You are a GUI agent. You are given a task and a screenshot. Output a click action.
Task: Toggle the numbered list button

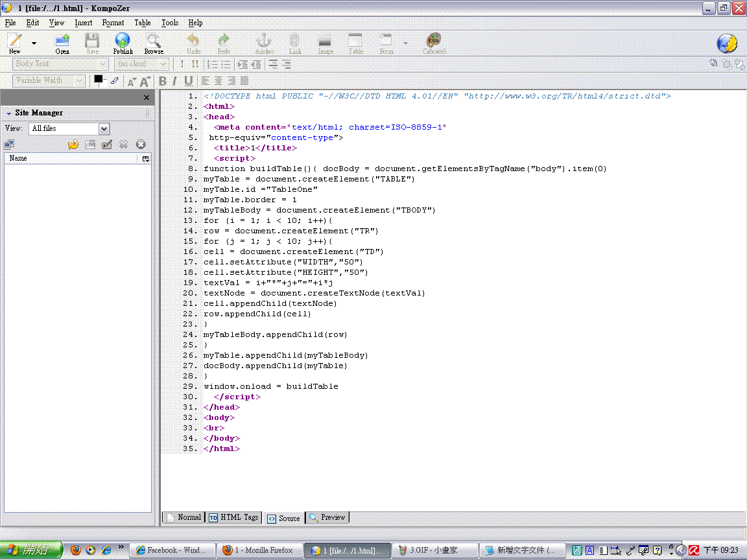213,64
